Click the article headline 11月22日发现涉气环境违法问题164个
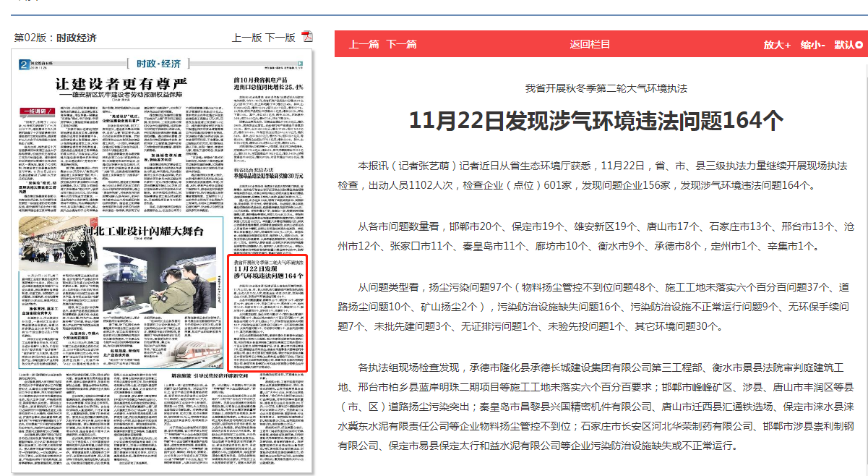This screenshot has width=868, height=476. (x=596, y=121)
